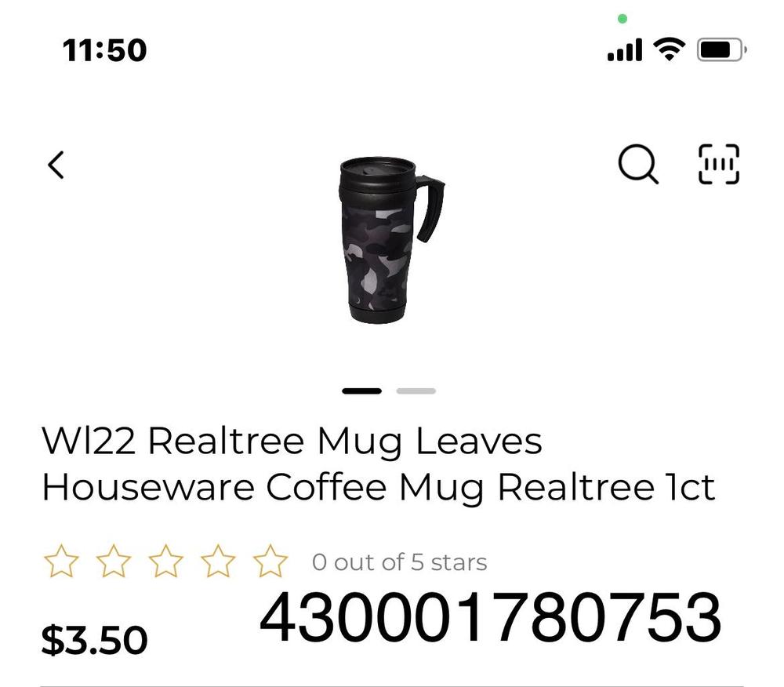Click the fourth rating star
Image resolution: width=784 pixels, height=687 pixels.
(218, 561)
